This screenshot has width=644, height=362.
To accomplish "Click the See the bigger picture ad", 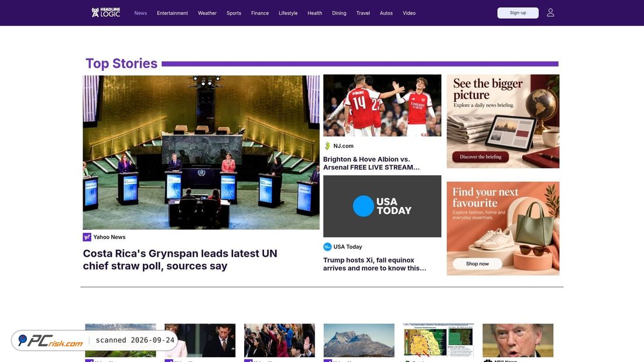I will pos(503,121).
